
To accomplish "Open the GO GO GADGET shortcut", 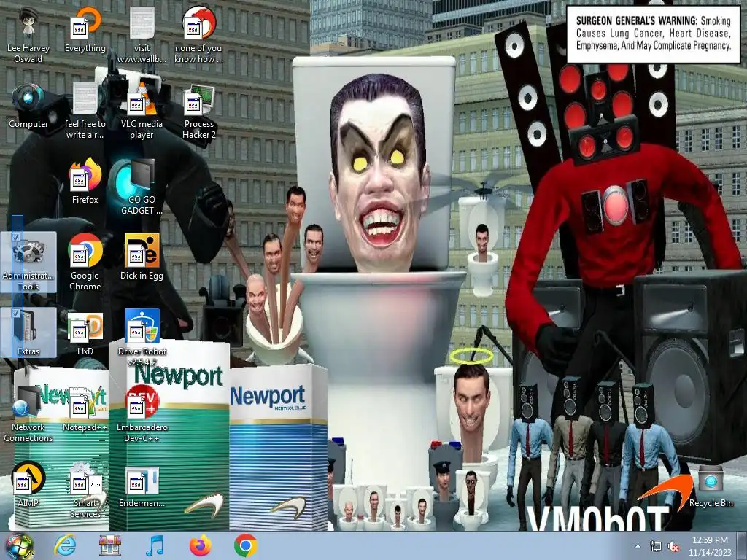I will click(x=142, y=187).
